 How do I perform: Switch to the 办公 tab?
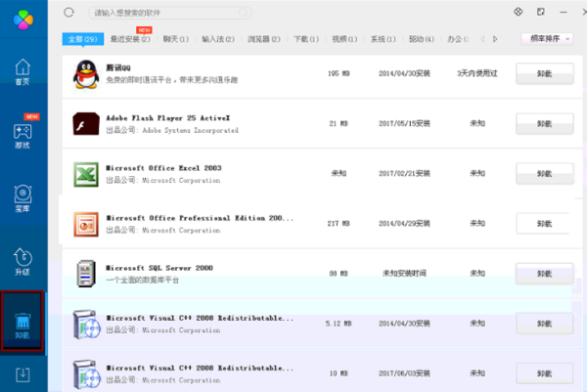458,39
